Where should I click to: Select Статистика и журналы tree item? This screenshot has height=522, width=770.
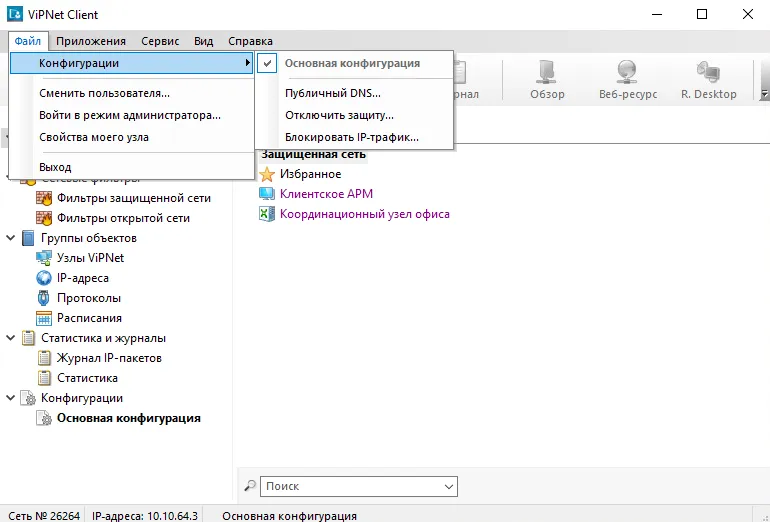(x=104, y=338)
